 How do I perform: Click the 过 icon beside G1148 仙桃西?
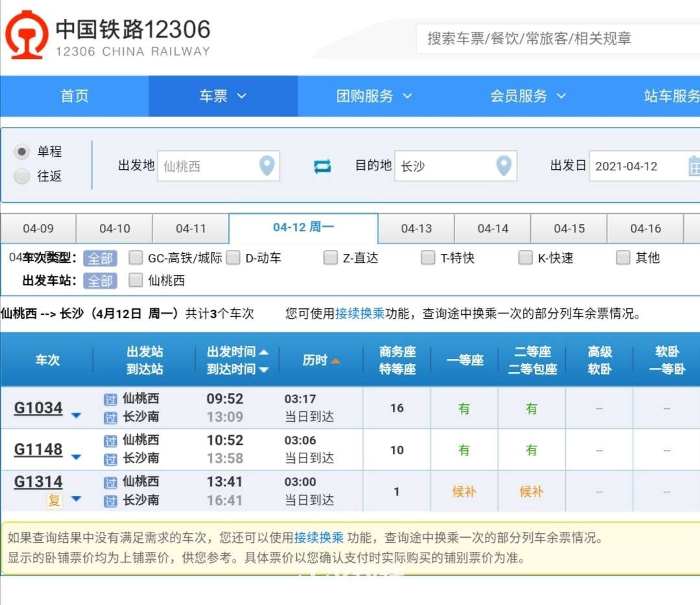[110, 441]
